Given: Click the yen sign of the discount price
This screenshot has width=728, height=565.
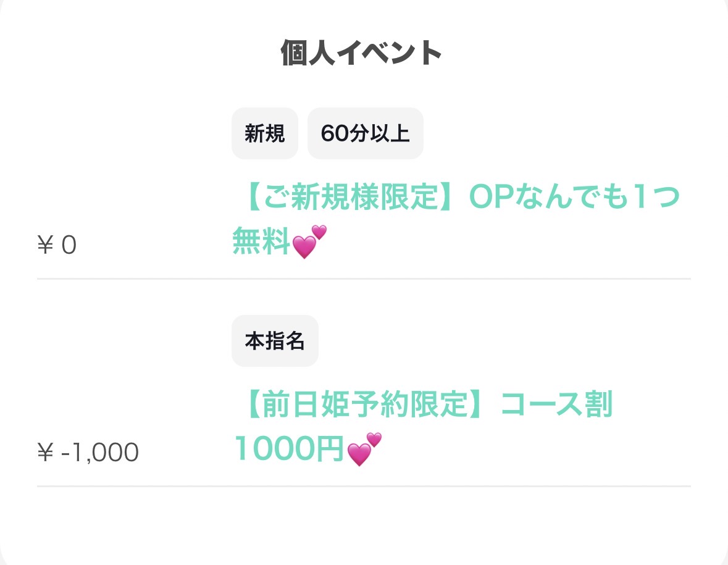Looking at the screenshot, I should pos(46,453).
